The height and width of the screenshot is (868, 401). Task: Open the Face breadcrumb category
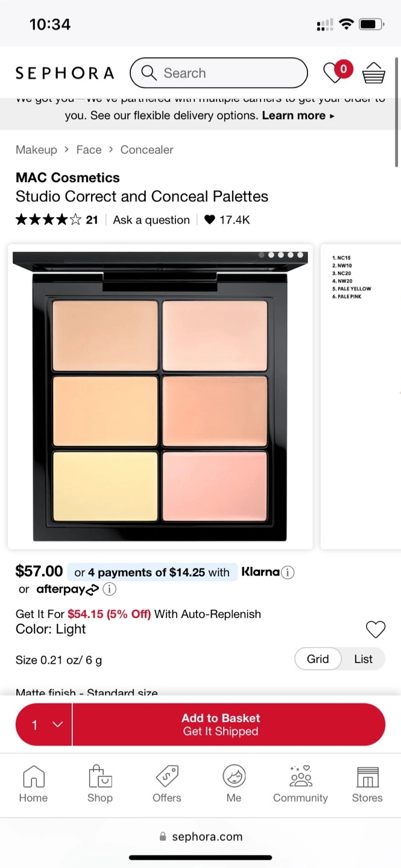[89, 149]
